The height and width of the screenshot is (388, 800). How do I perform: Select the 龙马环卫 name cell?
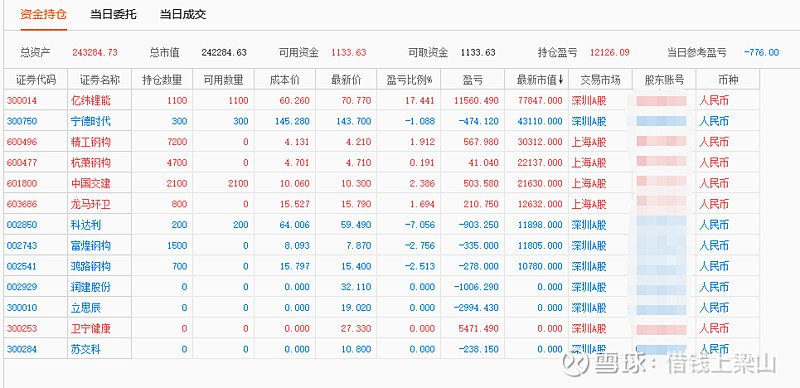91,204
